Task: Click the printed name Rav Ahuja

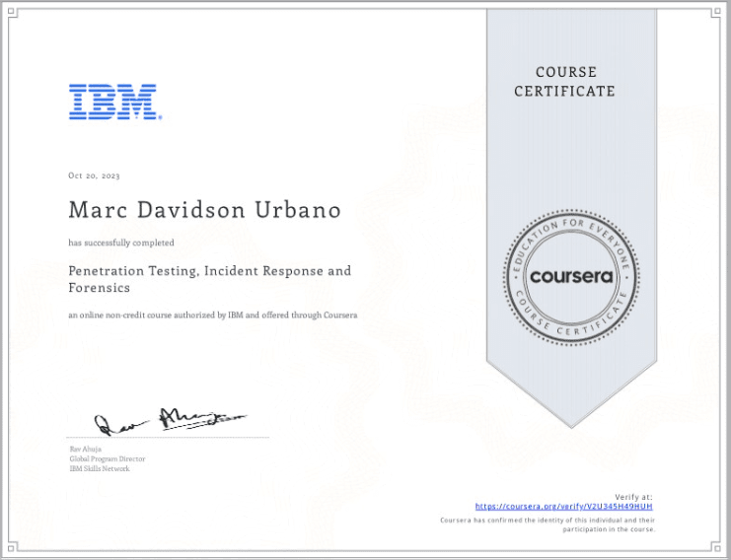Action: click(85, 450)
